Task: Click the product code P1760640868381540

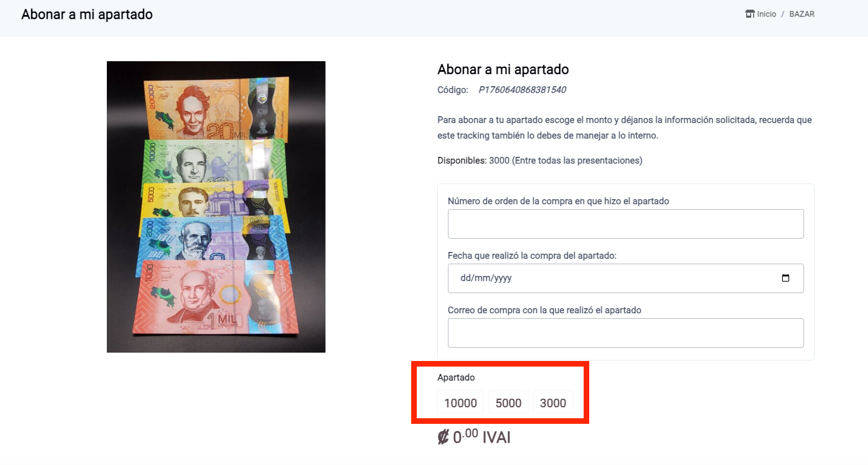Action: click(522, 90)
